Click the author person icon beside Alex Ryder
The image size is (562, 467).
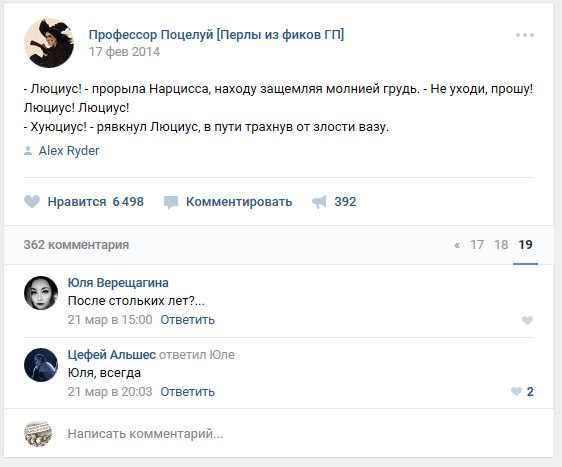(28, 151)
